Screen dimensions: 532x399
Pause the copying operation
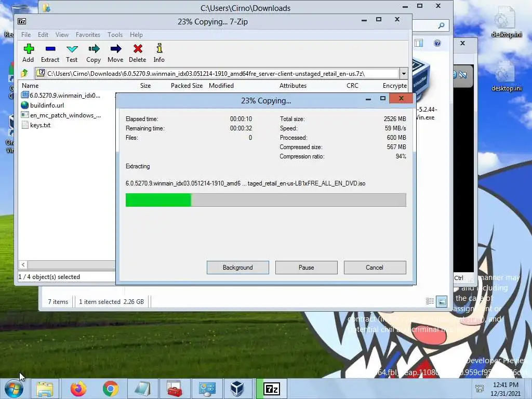click(x=307, y=268)
